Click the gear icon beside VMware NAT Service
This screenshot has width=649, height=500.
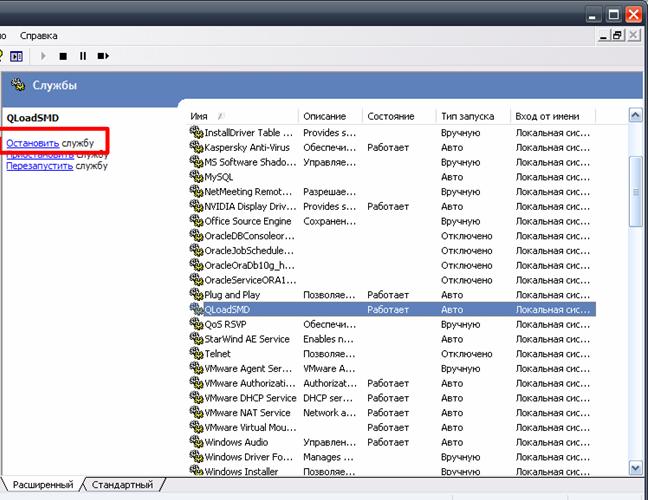pyautogui.click(x=196, y=412)
